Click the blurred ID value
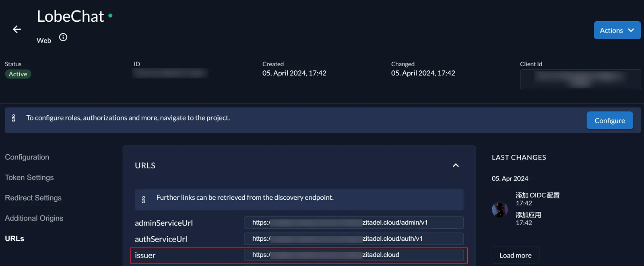The image size is (644, 266). (x=170, y=73)
